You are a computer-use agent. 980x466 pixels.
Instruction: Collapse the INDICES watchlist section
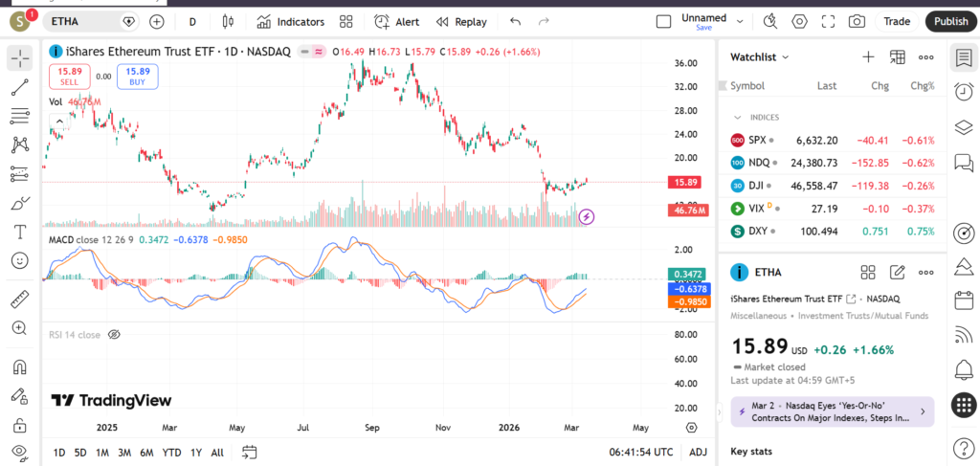(738, 117)
